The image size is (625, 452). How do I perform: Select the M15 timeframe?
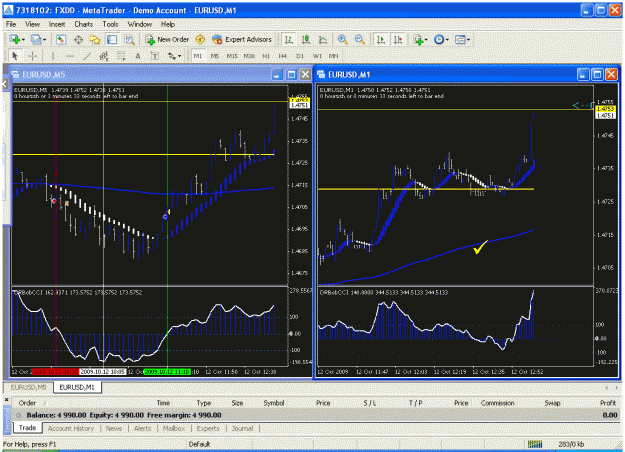[x=232, y=56]
